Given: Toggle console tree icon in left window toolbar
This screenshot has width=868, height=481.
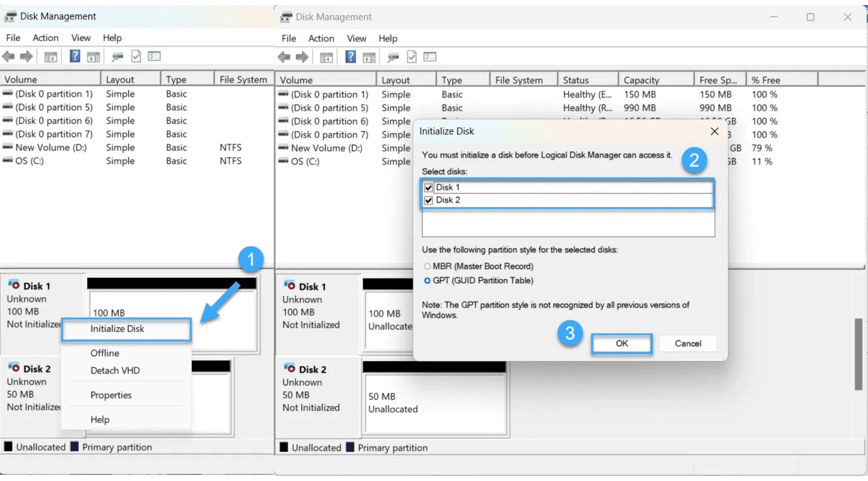Looking at the screenshot, I should click(x=51, y=57).
